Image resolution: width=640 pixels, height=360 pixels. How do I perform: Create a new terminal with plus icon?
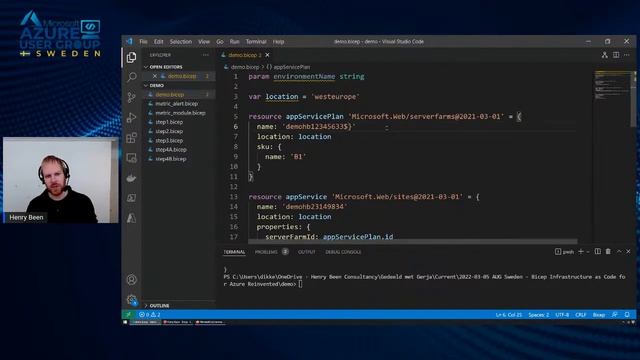581,251
